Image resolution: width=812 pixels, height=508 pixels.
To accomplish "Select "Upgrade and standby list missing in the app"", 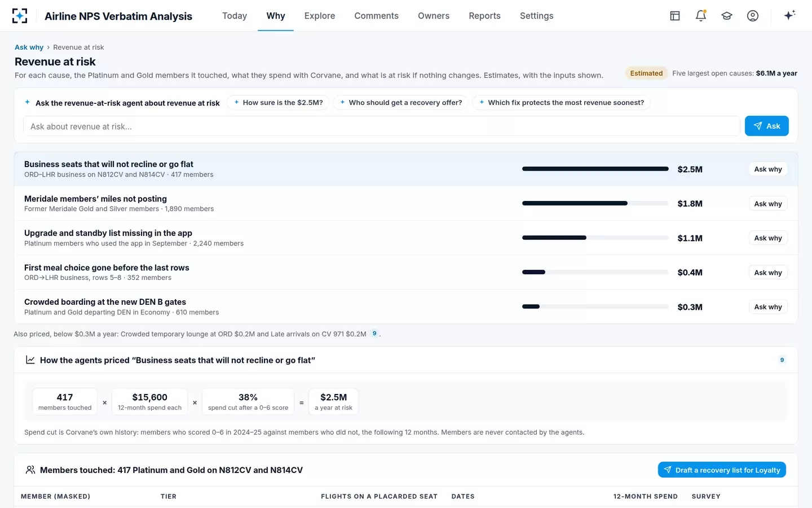I will [108, 233].
